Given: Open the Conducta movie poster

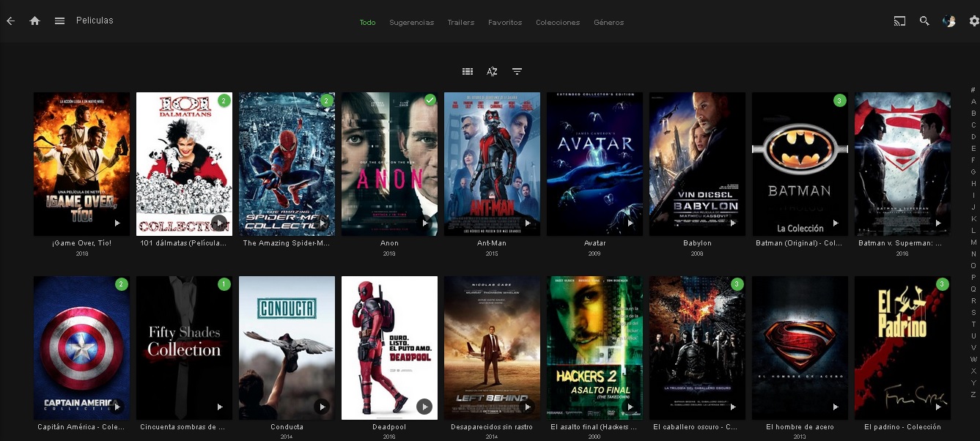Looking at the screenshot, I should point(287,348).
